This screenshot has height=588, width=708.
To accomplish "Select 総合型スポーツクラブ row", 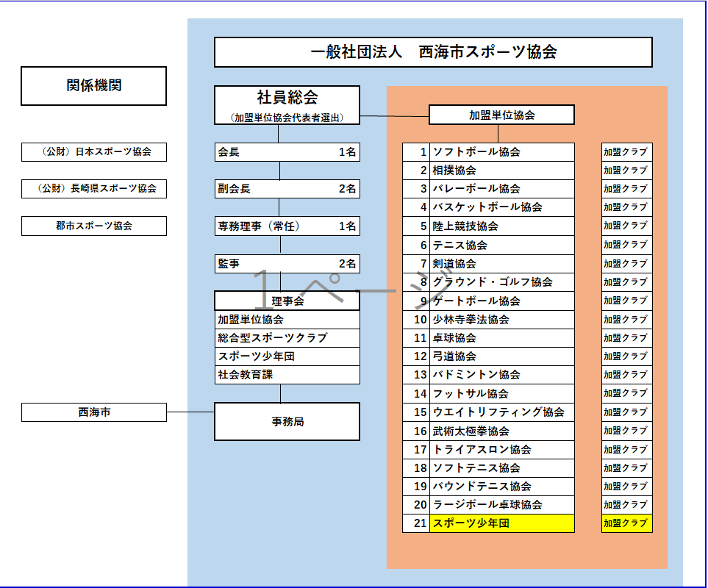I will [x=287, y=338].
